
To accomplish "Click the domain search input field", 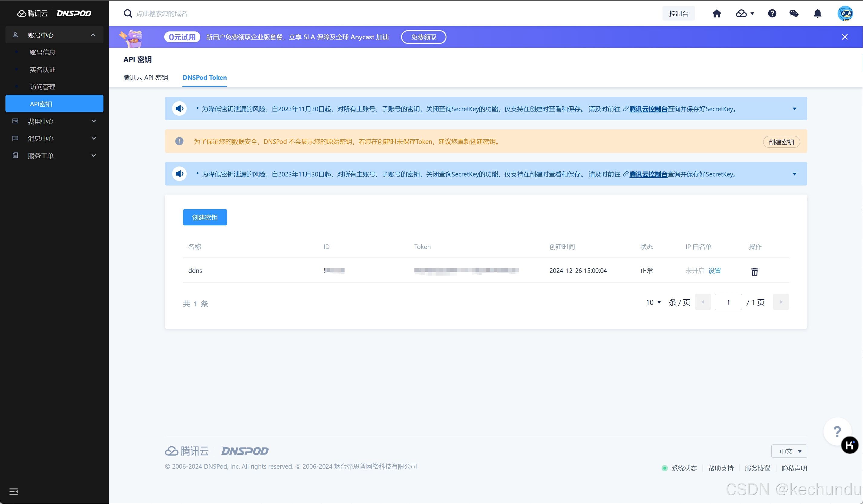I will point(162,14).
